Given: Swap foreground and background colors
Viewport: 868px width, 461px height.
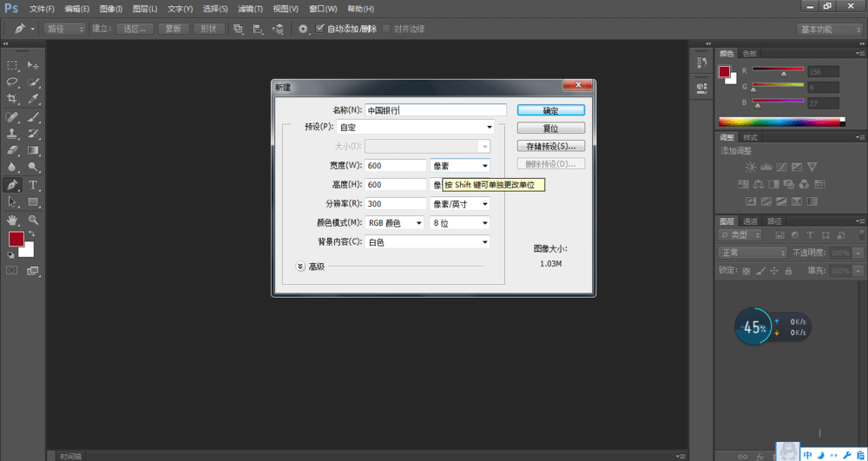Looking at the screenshot, I should pos(32,234).
